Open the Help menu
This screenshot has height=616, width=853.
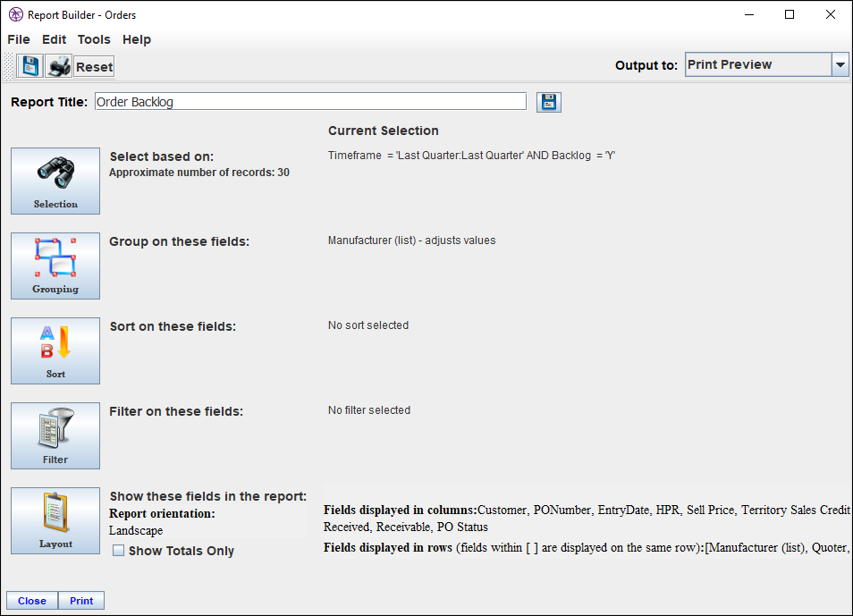[137, 39]
